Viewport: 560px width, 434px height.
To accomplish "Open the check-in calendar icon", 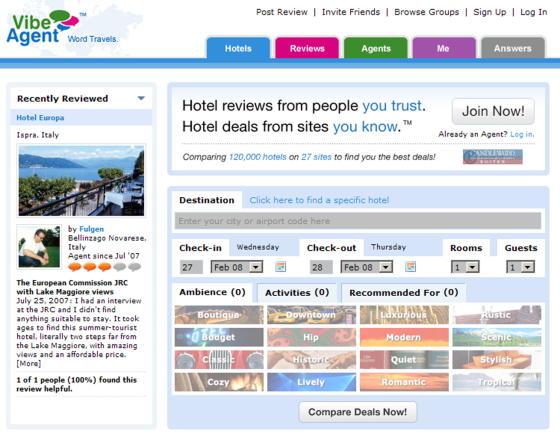I will point(281,266).
